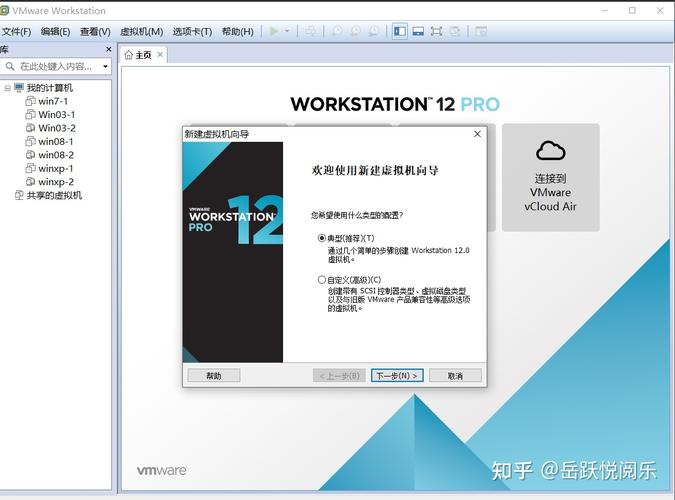The height and width of the screenshot is (500, 675).
Task: Open the 连接到 VMware vCloud Air tile
Action: [x=551, y=177]
